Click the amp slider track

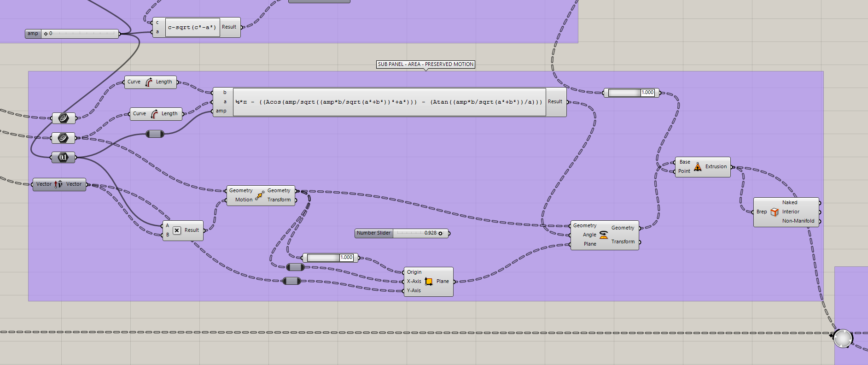tap(80, 34)
